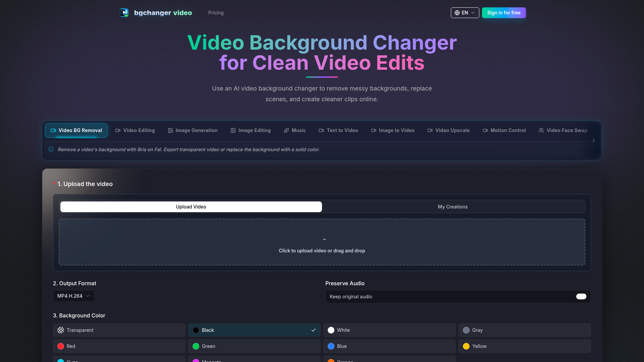Click the picture icon beside Image Editing

click(233, 130)
